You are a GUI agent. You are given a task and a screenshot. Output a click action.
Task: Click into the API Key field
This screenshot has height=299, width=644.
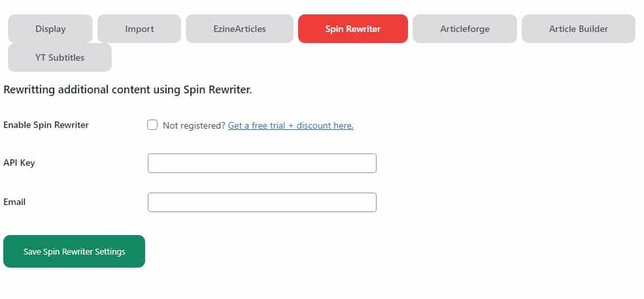(x=262, y=163)
